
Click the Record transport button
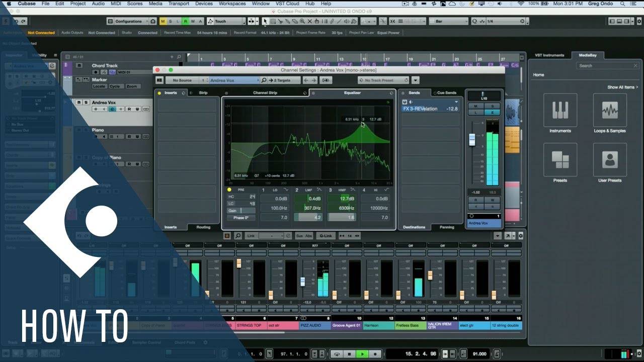375,354
